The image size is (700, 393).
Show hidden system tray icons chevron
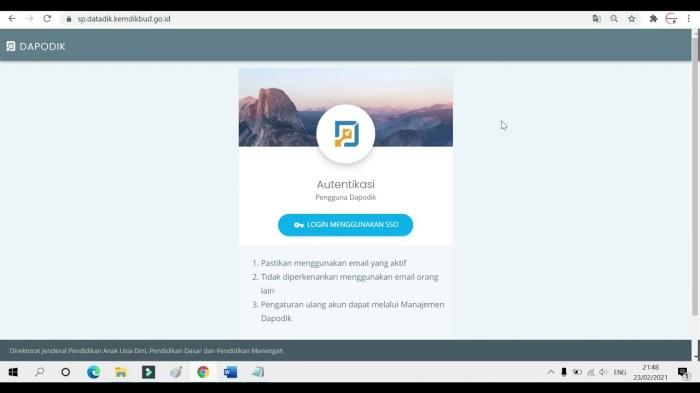[551, 372]
